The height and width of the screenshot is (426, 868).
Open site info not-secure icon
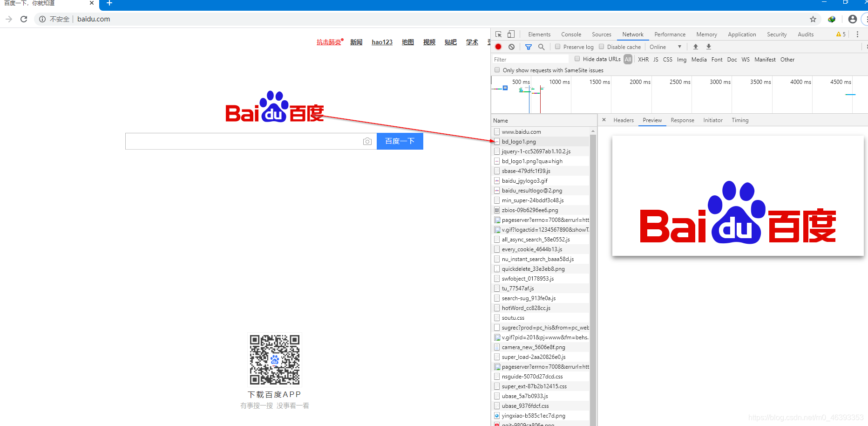pyautogui.click(x=42, y=19)
